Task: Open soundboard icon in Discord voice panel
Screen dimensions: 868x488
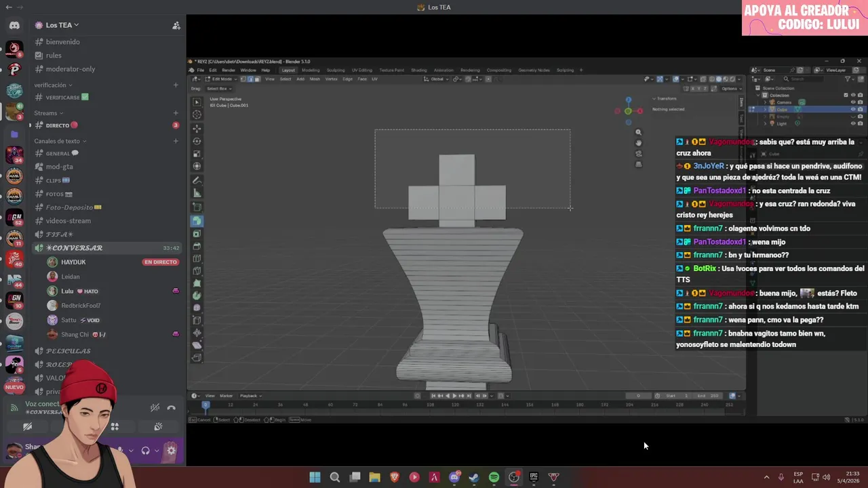Action: tap(158, 427)
